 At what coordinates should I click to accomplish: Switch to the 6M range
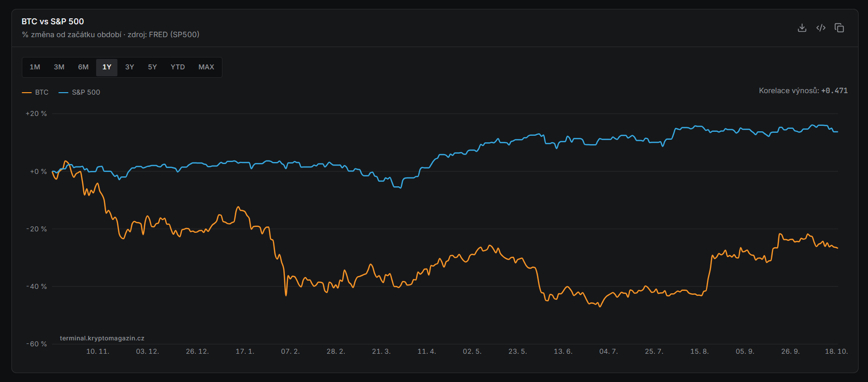pos(83,67)
